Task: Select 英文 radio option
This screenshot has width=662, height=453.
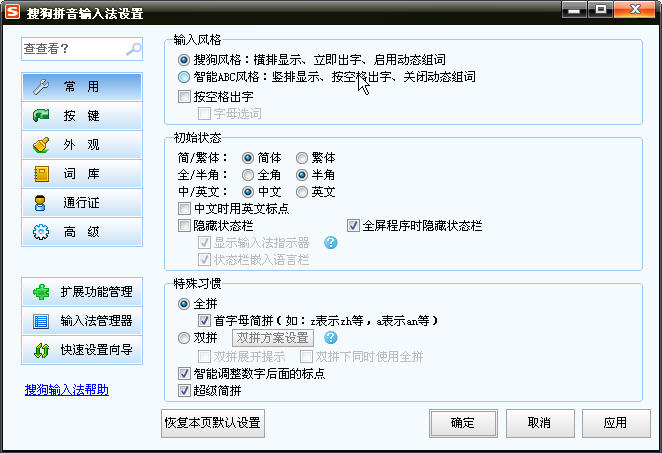Action: 301,192
